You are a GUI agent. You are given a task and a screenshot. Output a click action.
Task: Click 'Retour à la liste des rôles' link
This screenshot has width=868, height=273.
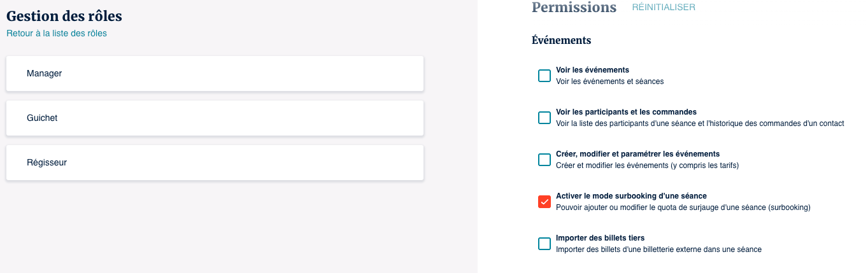pos(57,33)
